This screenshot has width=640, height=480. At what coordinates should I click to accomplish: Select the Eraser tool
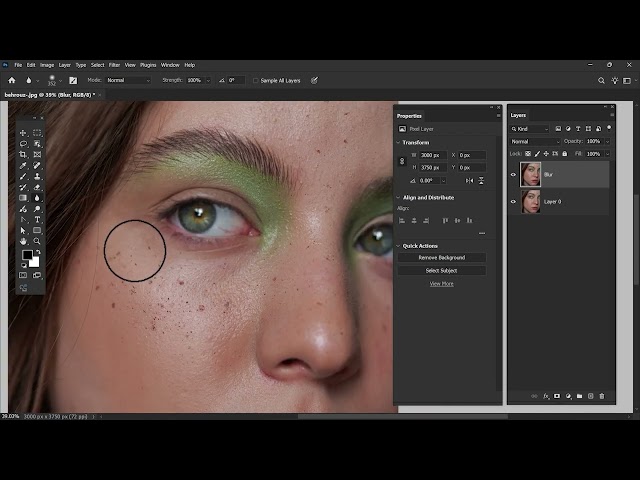click(x=37, y=187)
